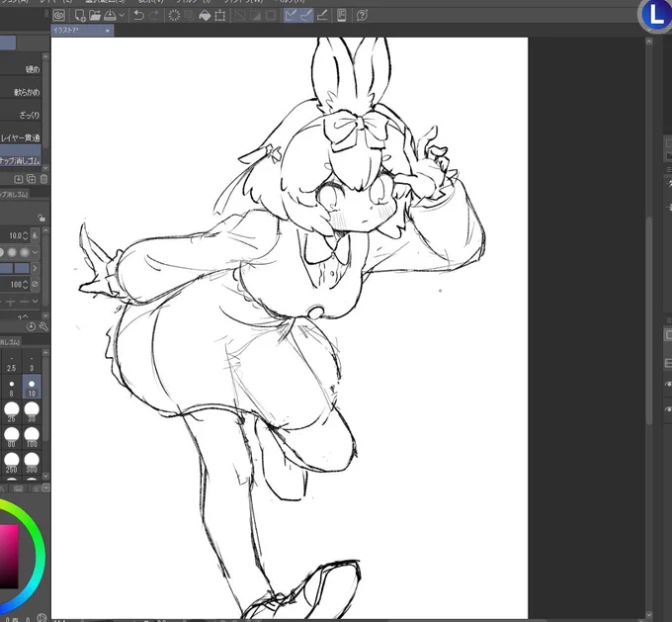Pick a hue on the color wheel ring
This screenshot has width=672, height=622.
[x=40, y=554]
